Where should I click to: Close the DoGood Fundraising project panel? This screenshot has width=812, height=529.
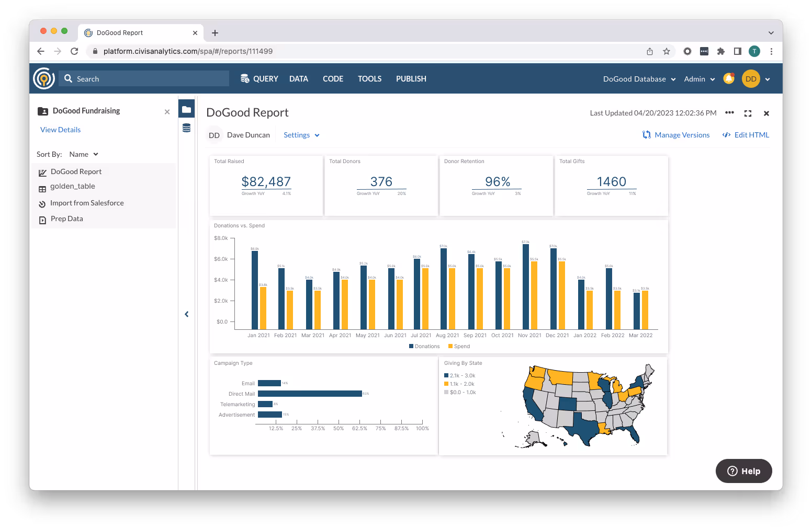click(x=167, y=112)
